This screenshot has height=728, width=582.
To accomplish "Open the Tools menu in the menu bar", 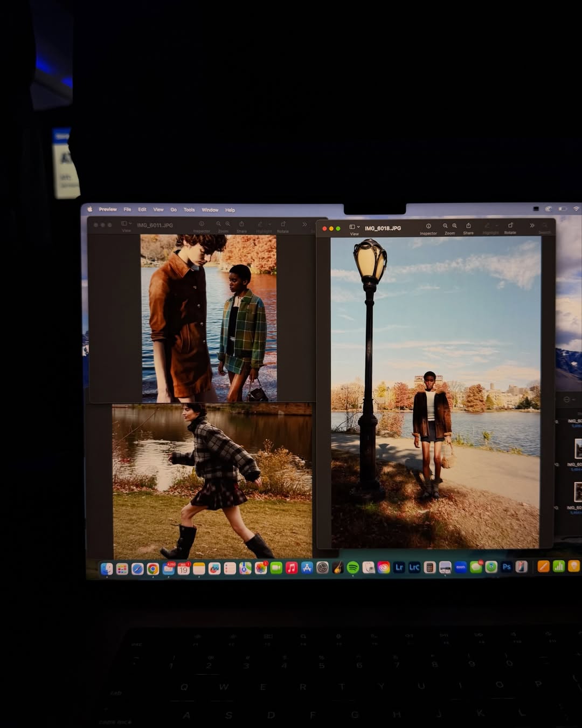I will click(189, 210).
